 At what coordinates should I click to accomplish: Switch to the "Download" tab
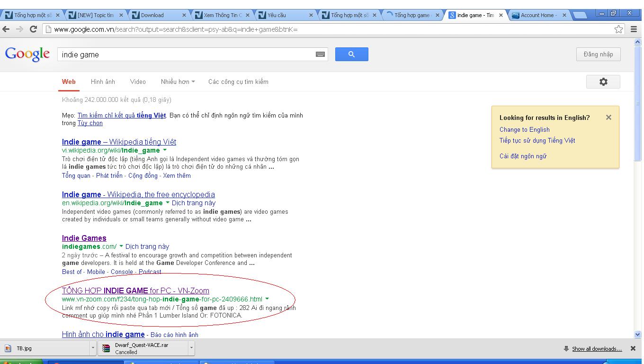(x=159, y=15)
